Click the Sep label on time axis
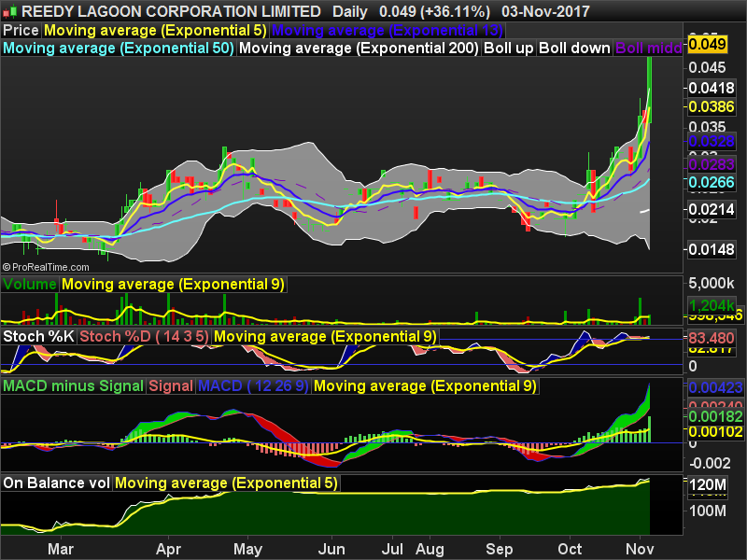Image resolution: width=747 pixels, height=560 pixels. 500,549
